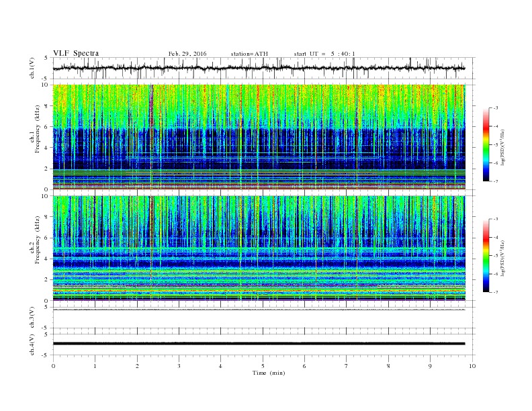Click the "VLF Spectra" plot title
The image size is (532, 411).
(76, 53)
